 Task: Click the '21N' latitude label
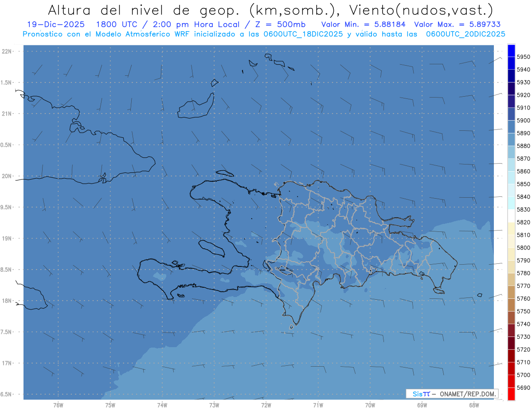(x=7, y=114)
